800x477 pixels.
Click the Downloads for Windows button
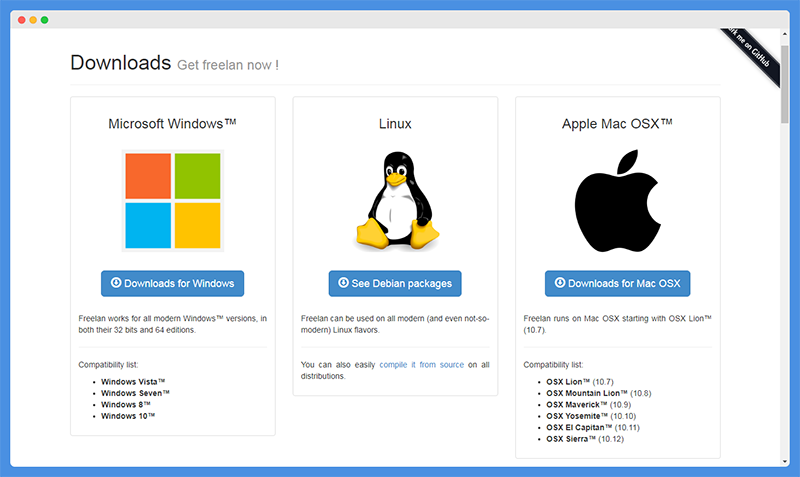[172, 283]
